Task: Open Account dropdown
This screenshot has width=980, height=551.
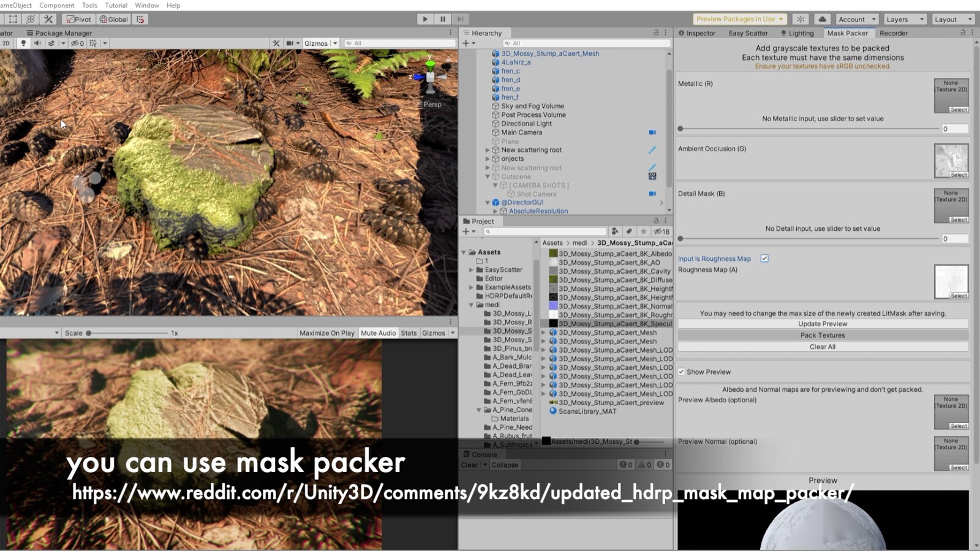Action: click(x=857, y=19)
